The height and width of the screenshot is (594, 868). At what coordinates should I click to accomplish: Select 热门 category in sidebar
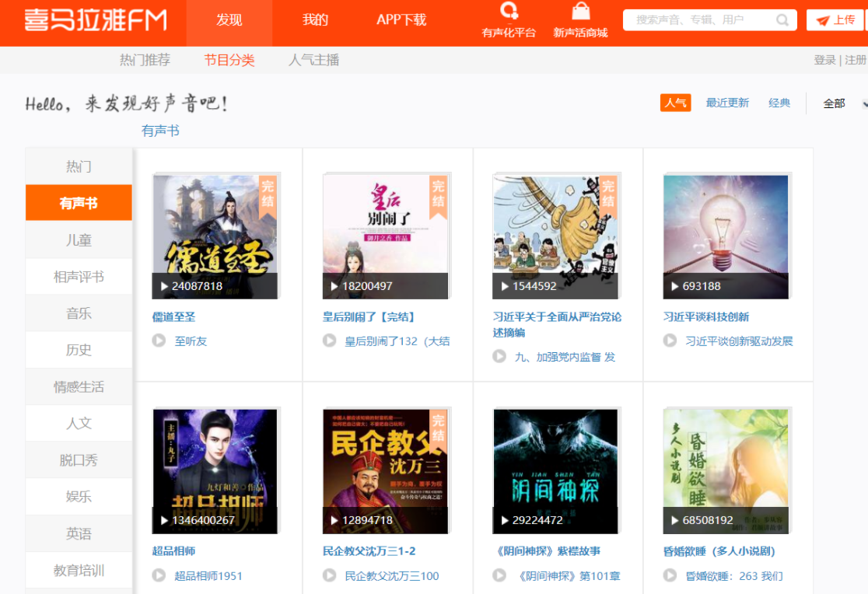[x=79, y=166]
